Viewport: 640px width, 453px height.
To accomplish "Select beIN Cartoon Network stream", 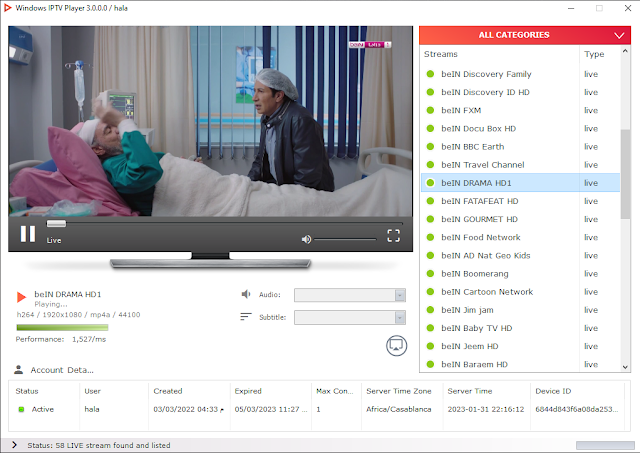I will click(x=520, y=292).
